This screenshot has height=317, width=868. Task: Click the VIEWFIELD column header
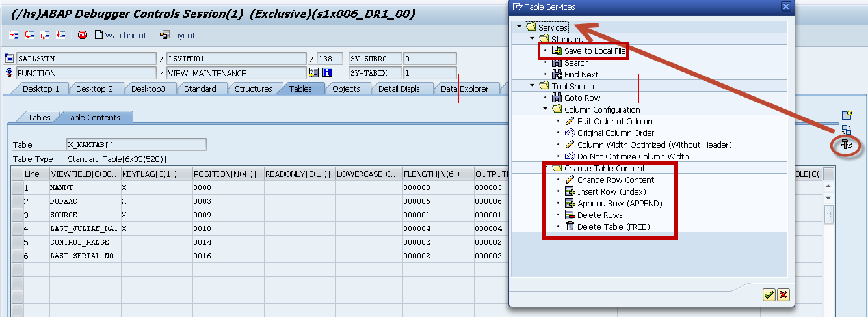coord(84,174)
